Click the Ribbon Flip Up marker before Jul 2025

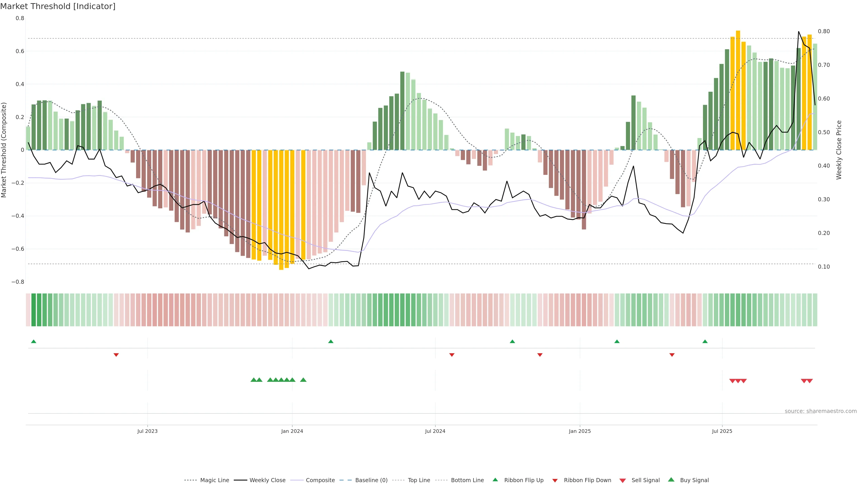click(x=705, y=342)
